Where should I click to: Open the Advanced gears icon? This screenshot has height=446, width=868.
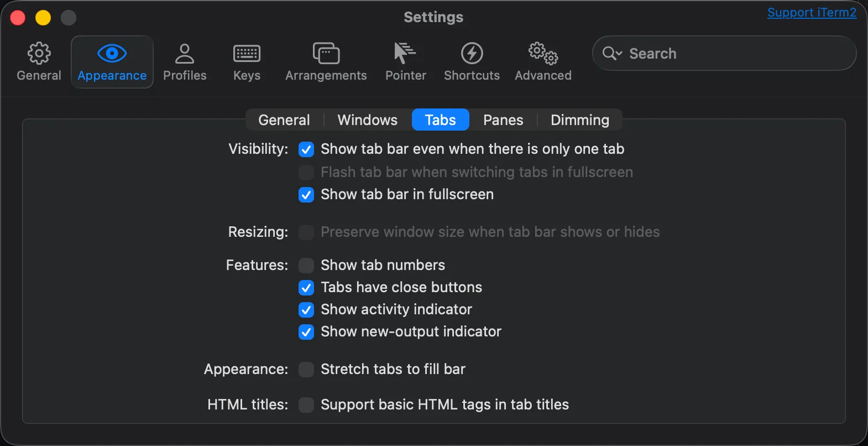(543, 54)
